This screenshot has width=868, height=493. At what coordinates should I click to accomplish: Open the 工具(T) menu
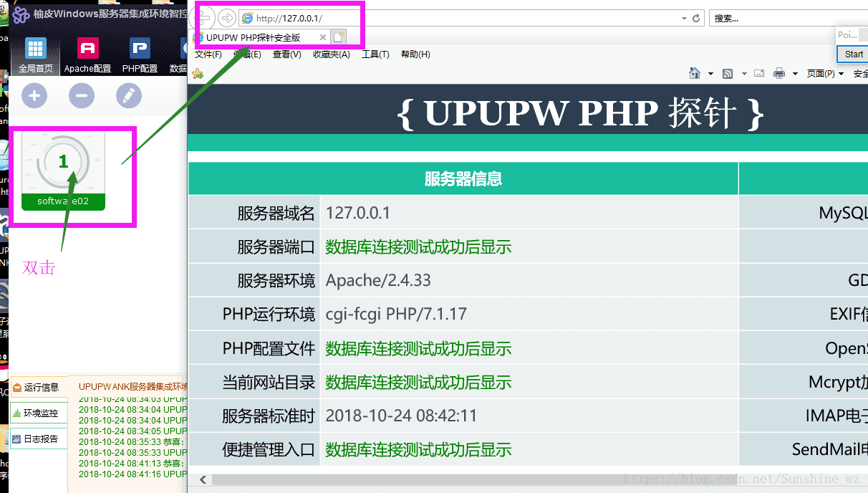tap(375, 54)
